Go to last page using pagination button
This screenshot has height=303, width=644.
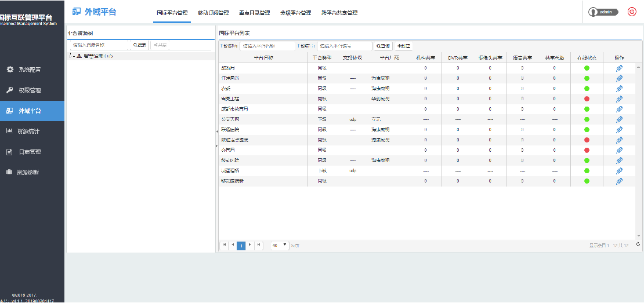(258, 245)
